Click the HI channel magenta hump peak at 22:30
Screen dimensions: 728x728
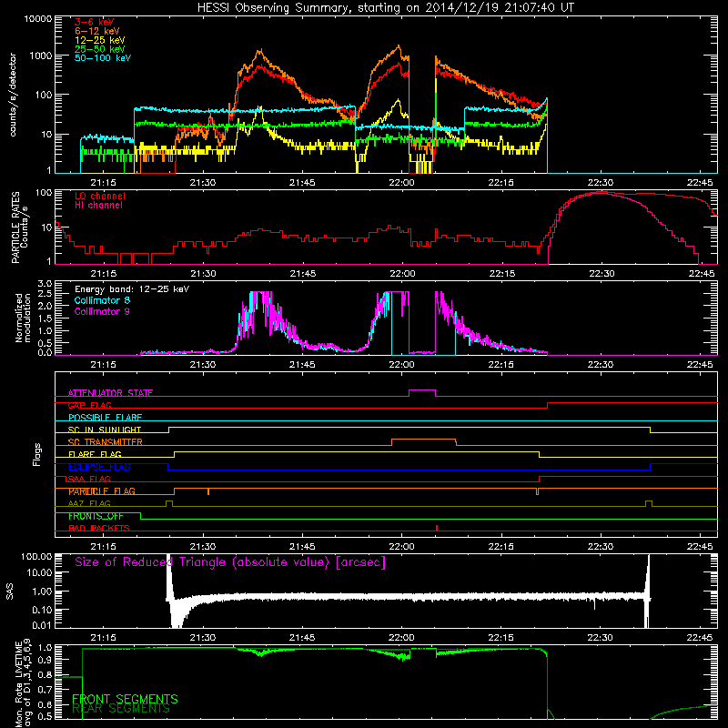(601, 193)
